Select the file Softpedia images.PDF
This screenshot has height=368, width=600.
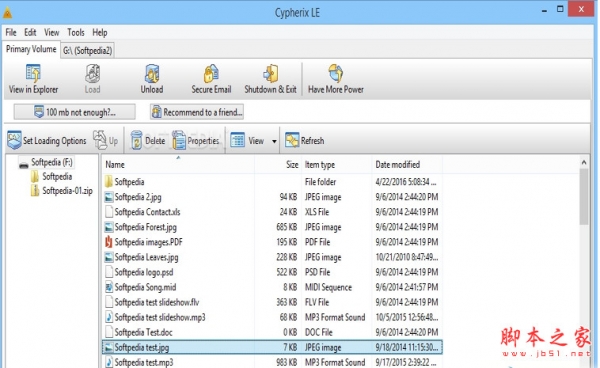[x=272, y=242]
